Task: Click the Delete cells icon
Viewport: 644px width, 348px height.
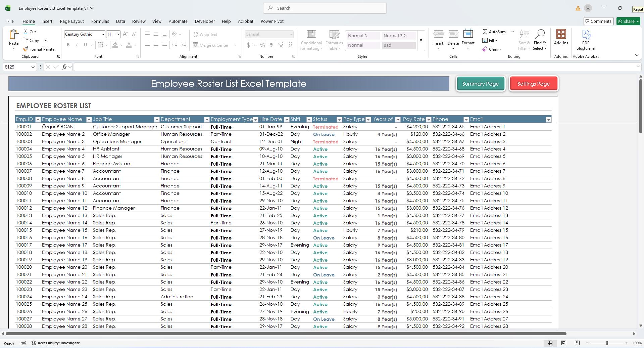Action: [453, 34]
